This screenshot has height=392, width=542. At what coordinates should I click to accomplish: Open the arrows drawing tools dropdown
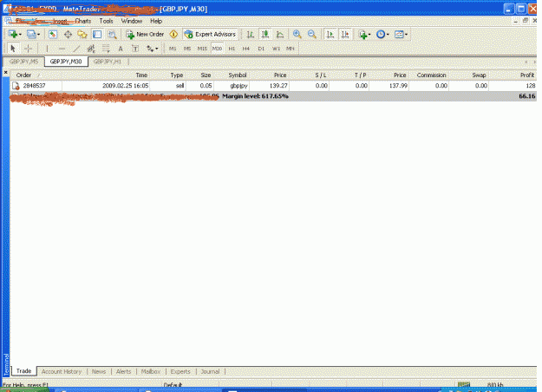152,49
